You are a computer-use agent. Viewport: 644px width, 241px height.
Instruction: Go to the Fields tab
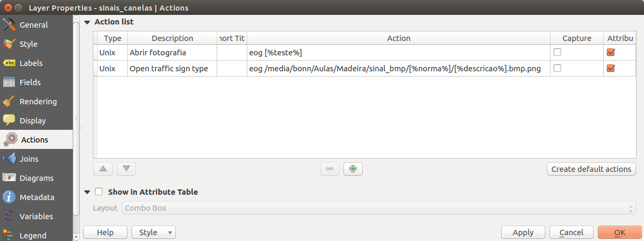pos(30,82)
